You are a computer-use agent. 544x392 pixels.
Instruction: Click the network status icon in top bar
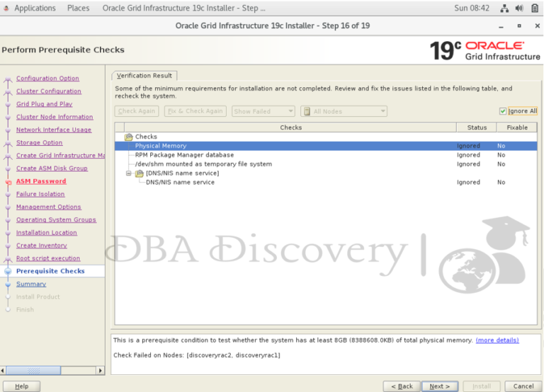click(x=504, y=8)
